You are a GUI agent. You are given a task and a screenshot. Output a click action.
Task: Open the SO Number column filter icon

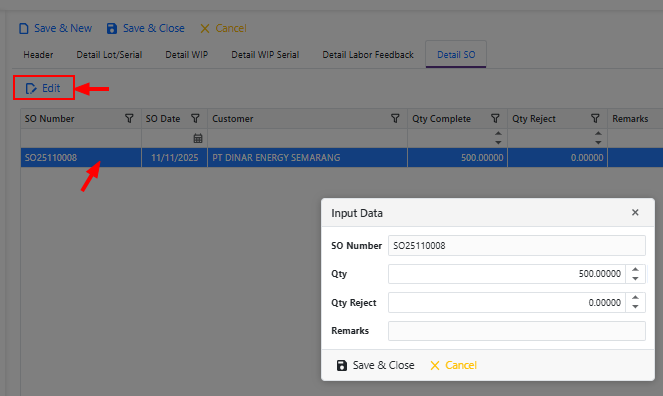click(129, 118)
